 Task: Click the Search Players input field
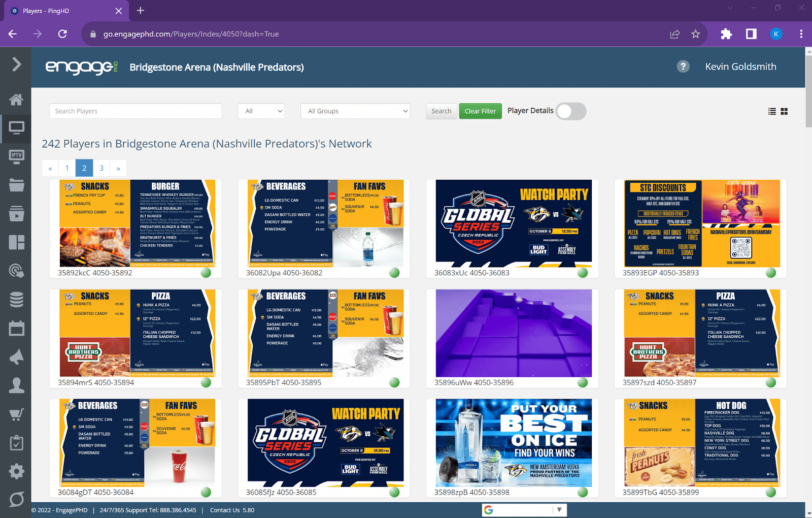tap(136, 111)
